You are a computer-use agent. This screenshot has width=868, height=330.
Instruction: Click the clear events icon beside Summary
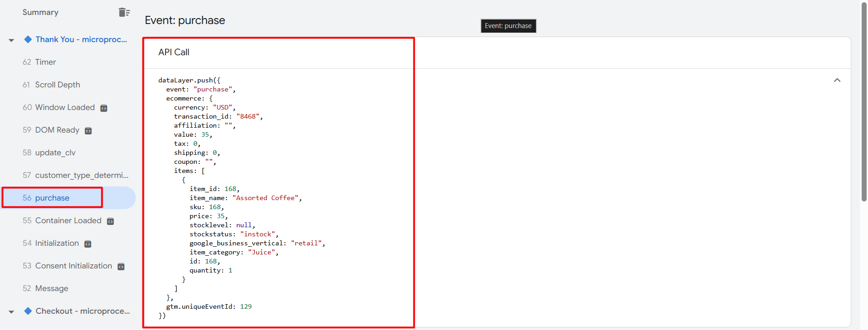(124, 12)
